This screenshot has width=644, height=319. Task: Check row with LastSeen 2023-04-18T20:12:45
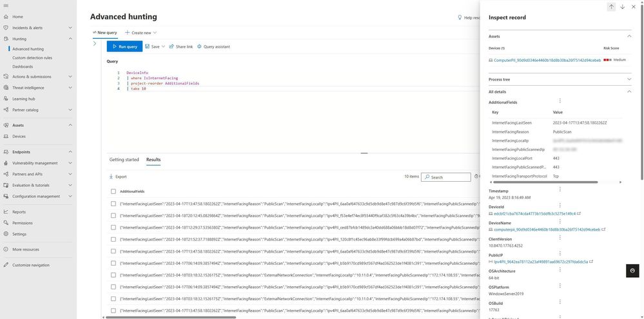[x=113, y=215]
